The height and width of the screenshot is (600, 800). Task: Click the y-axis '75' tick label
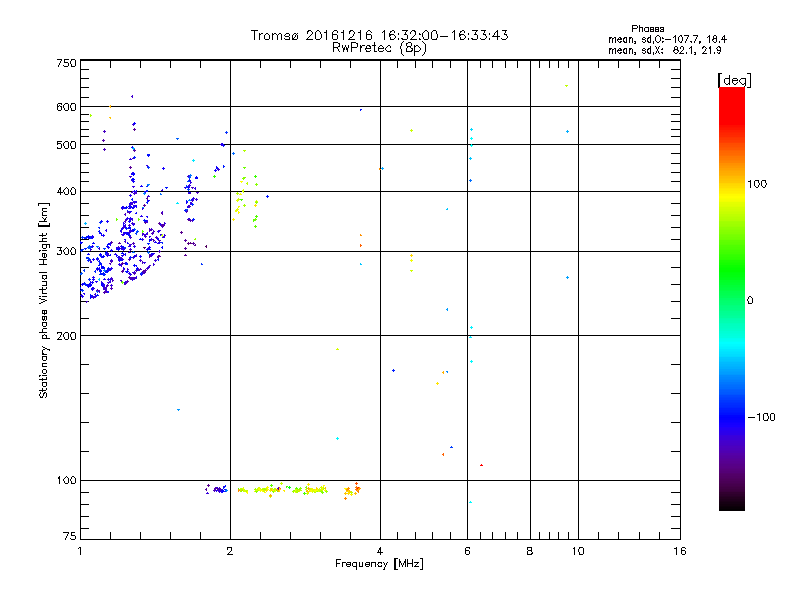[x=70, y=536]
